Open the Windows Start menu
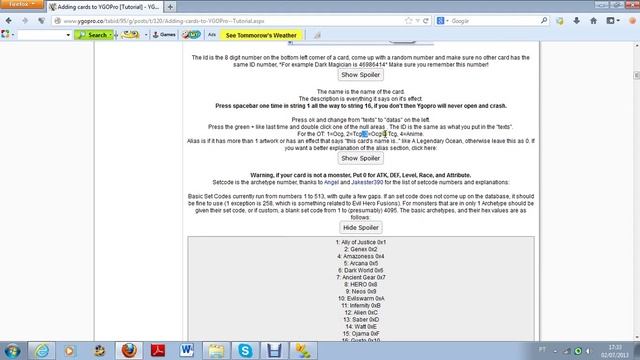Image resolution: width=640 pixels, height=360 pixels. pyautogui.click(x=12, y=351)
